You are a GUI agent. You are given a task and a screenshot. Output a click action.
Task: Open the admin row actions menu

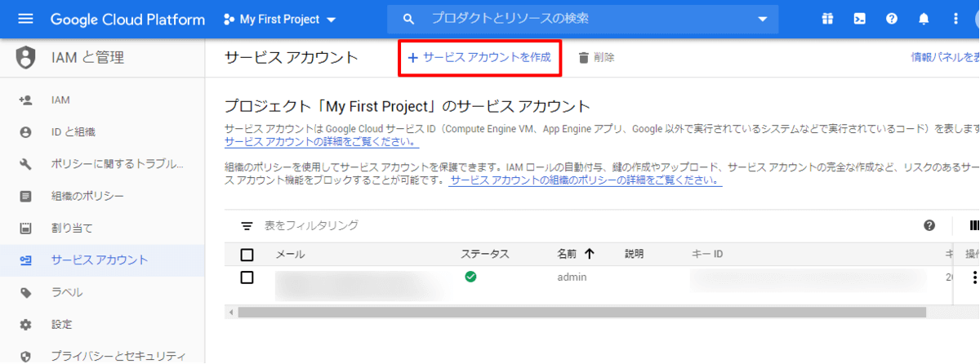(973, 278)
